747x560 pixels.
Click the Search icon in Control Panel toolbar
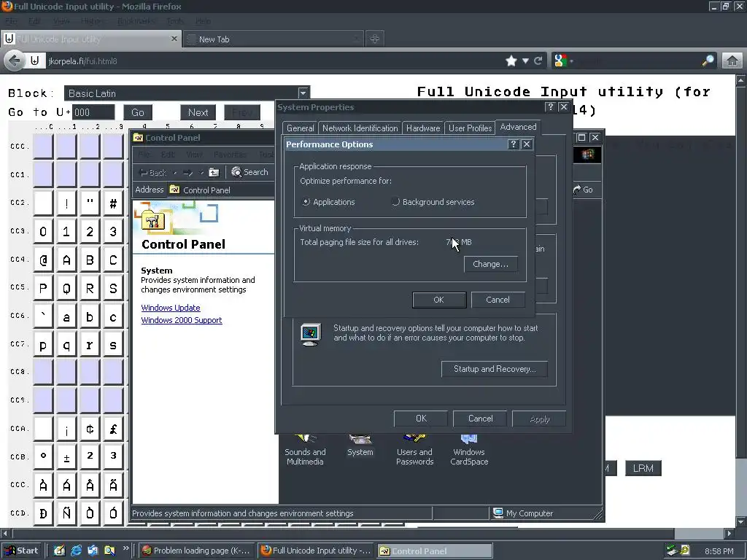click(249, 172)
